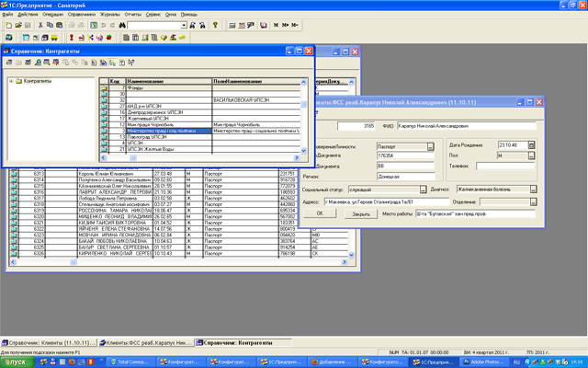Select the Жовтневый УПСЗН row
The width and height of the screenshot is (588, 368).
click(x=202, y=119)
